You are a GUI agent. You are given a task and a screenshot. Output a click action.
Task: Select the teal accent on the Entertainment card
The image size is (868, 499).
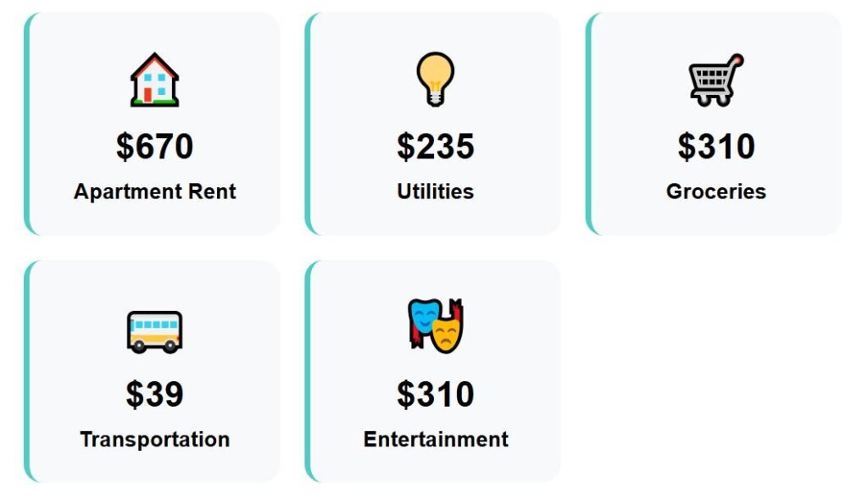click(308, 371)
